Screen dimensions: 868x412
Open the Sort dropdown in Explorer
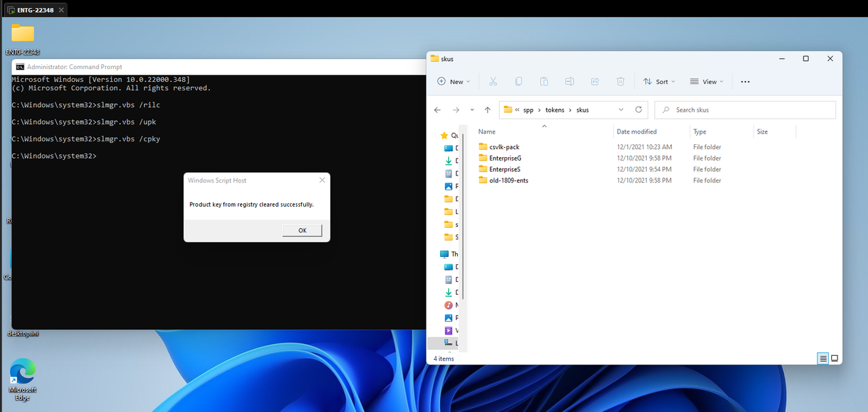[x=660, y=81]
